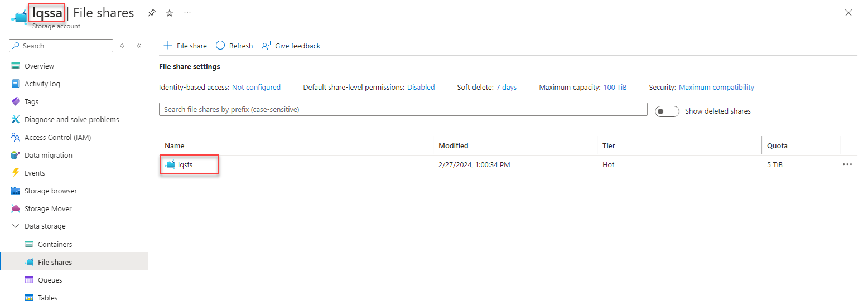Screen dimensions: 868x306
Task: Close the File shares blade
Action: point(848,13)
